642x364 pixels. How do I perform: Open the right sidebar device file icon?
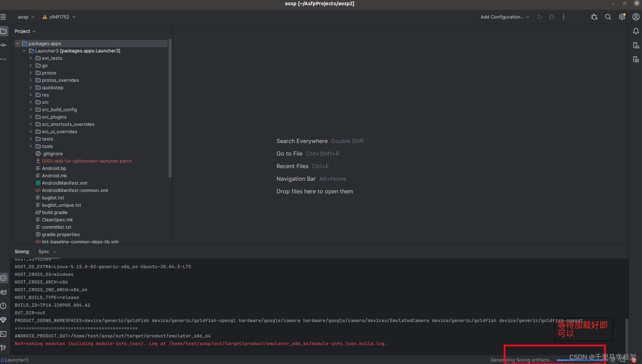636,45
